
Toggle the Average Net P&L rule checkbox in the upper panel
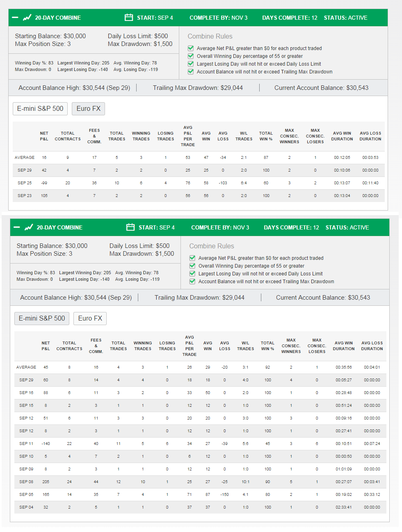pyautogui.click(x=191, y=48)
